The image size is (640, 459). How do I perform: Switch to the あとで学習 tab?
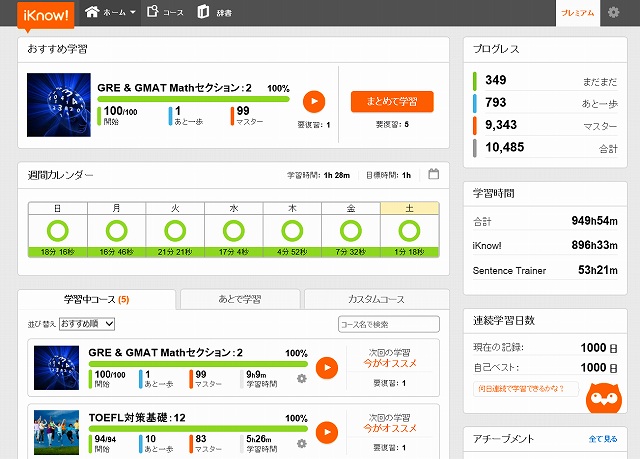click(240, 299)
